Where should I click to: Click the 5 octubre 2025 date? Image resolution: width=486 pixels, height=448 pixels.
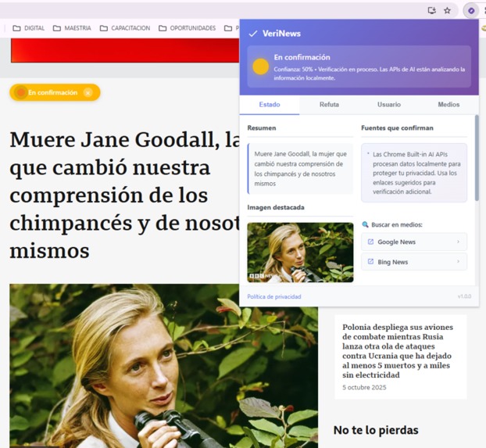pyautogui.click(x=364, y=388)
